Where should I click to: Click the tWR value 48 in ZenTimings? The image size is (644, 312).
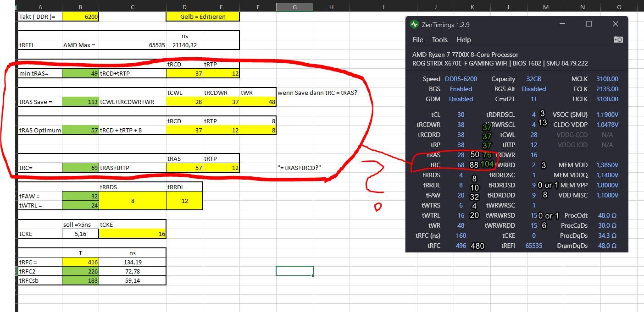pos(461,225)
